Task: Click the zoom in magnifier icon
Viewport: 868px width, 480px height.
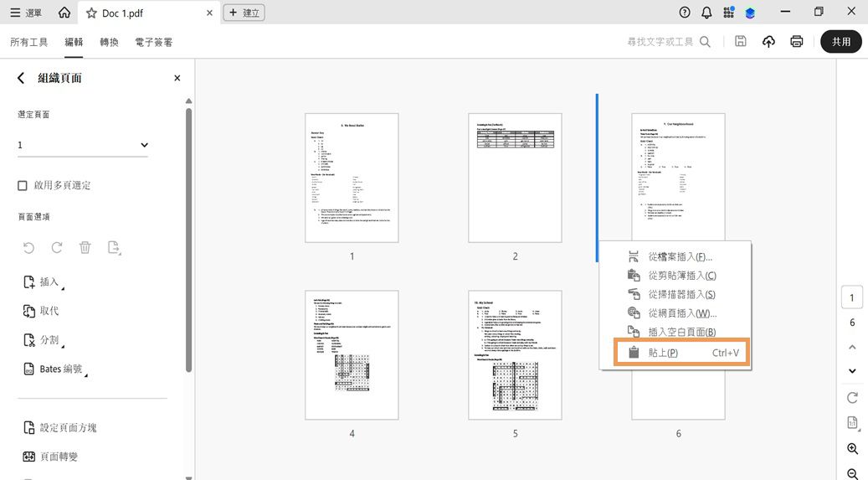Action: point(852,448)
